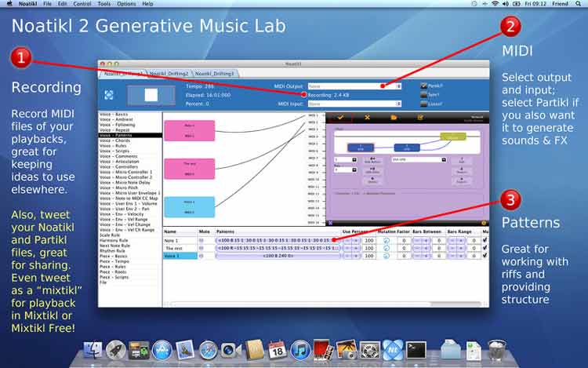Click the yellow info icon at the network editor bottom-right
The image size is (588, 368).
(484, 223)
